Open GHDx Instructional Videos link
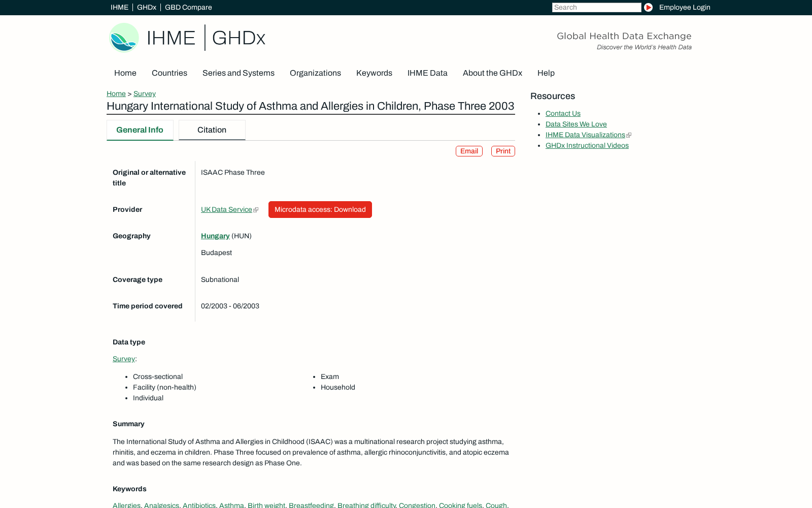Image resolution: width=812 pixels, height=508 pixels. coord(587,145)
